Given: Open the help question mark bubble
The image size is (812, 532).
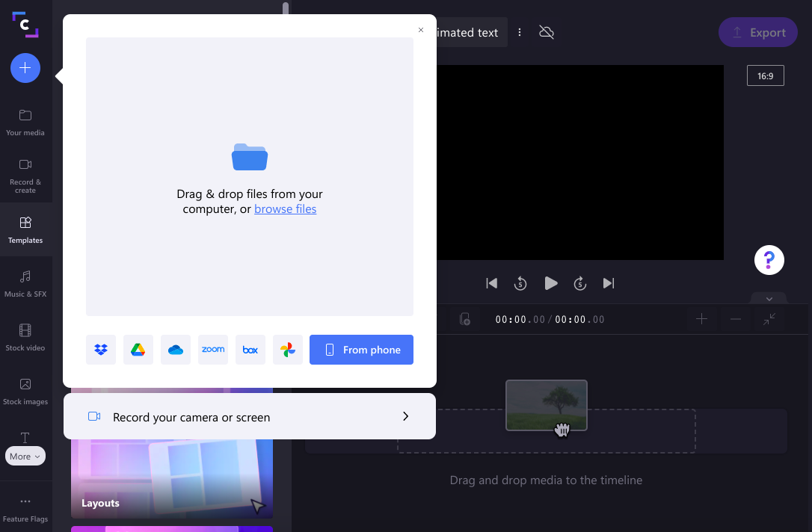Looking at the screenshot, I should (769, 259).
